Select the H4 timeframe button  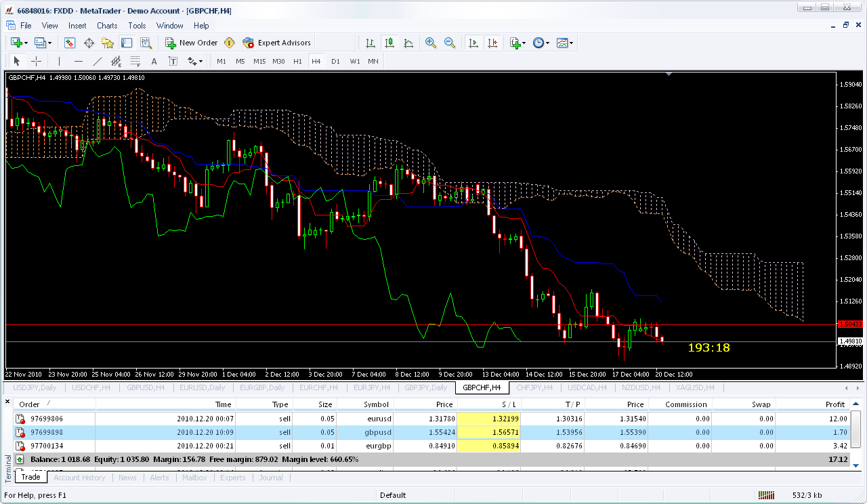click(x=316, y=61)
